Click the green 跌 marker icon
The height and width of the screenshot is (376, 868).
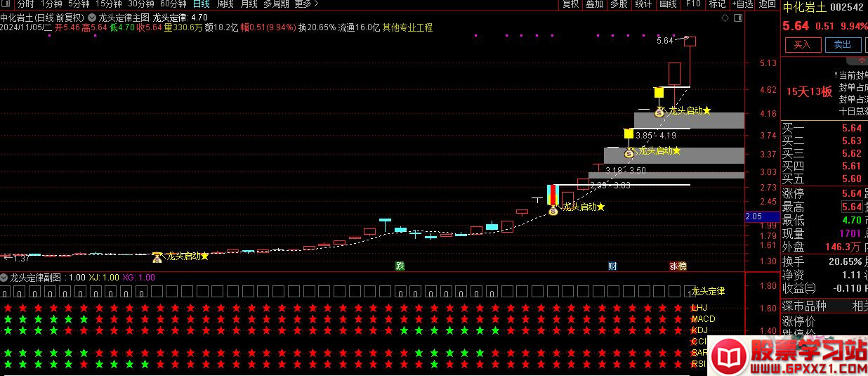[x=400, y=266]
